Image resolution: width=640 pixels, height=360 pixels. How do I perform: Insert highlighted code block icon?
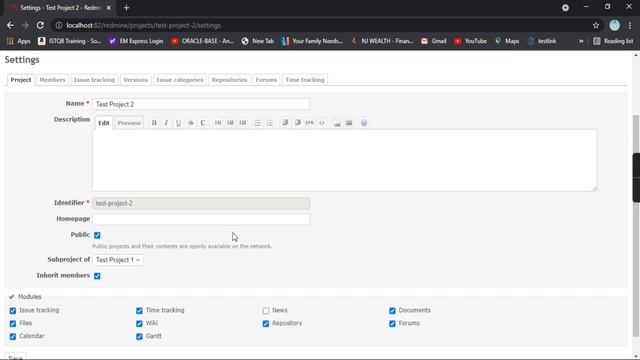click(322, 123)
